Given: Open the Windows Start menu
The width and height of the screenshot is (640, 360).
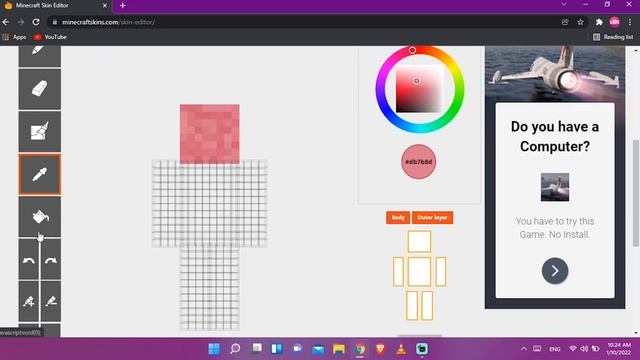Looking at the screenshot, I should click(214, 349).
